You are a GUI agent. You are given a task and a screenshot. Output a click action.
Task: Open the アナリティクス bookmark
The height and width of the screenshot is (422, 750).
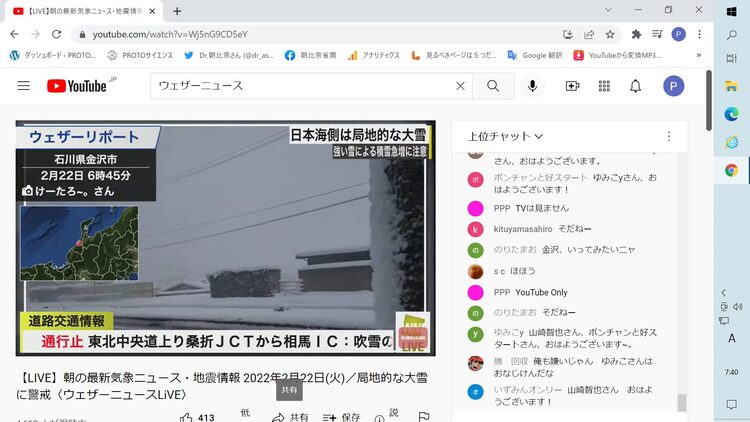pos(374,55)
